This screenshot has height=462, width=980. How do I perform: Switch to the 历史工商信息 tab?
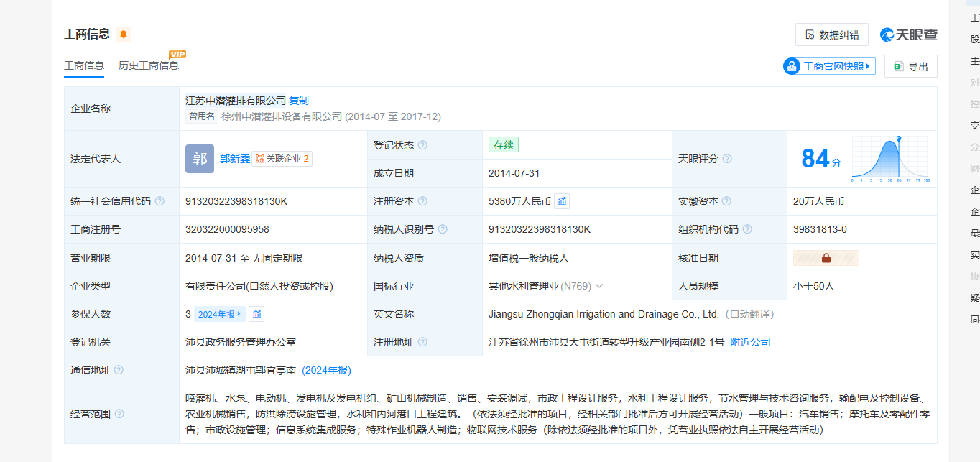[x=149, y=65]
